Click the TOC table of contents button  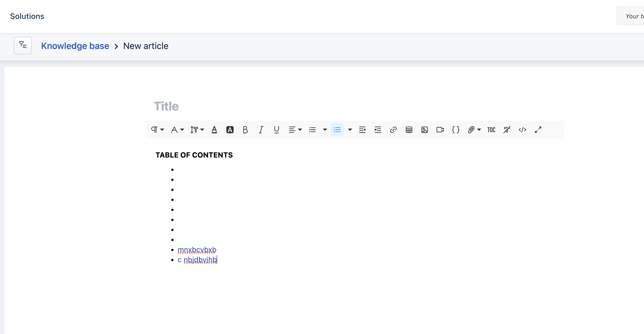click(491, 130)
